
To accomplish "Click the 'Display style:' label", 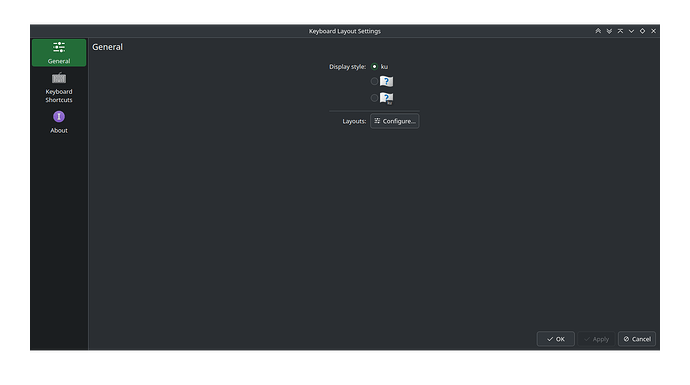I will point(348,66).
